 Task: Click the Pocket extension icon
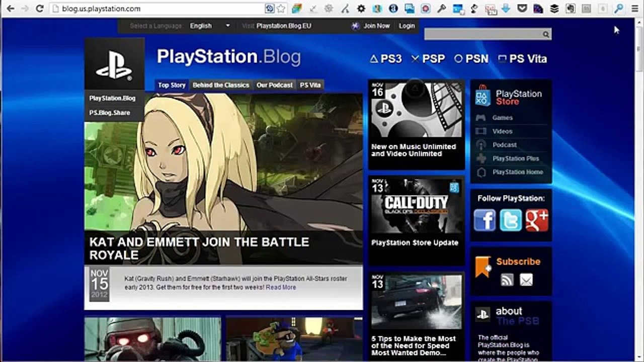523,9
